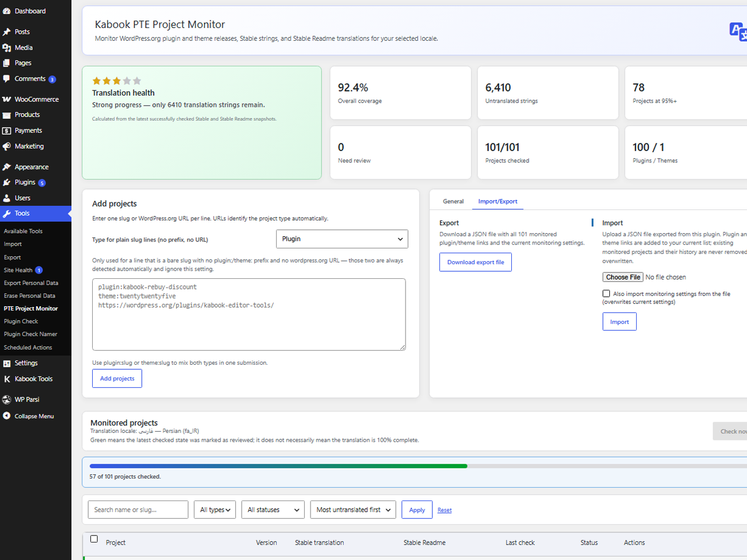Click the Site Health notification badge
Viewport: 747px width, 560px height.
click(39, 270)
